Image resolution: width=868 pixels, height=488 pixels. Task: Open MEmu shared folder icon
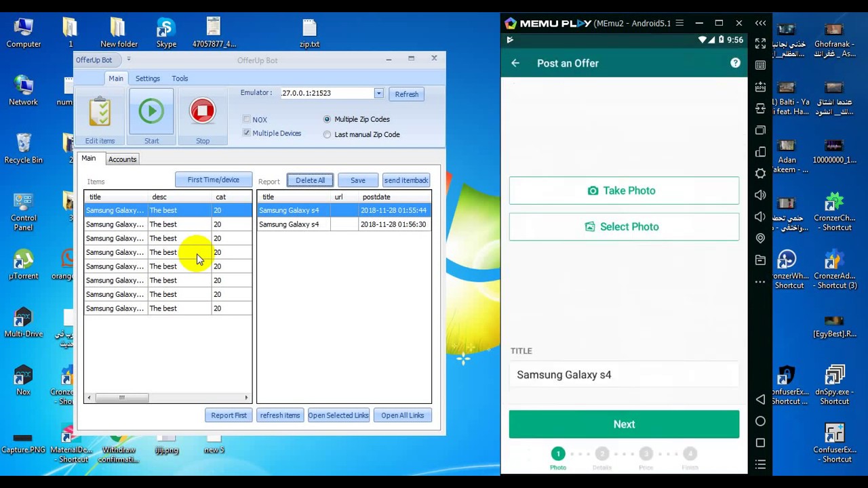(x=760, y=260)
